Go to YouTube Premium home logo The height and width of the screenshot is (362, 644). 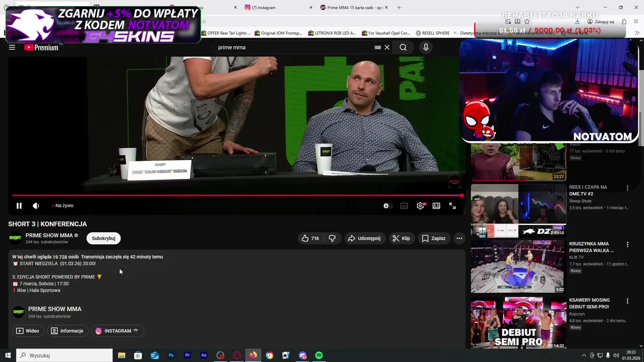[x=41, y=47]
